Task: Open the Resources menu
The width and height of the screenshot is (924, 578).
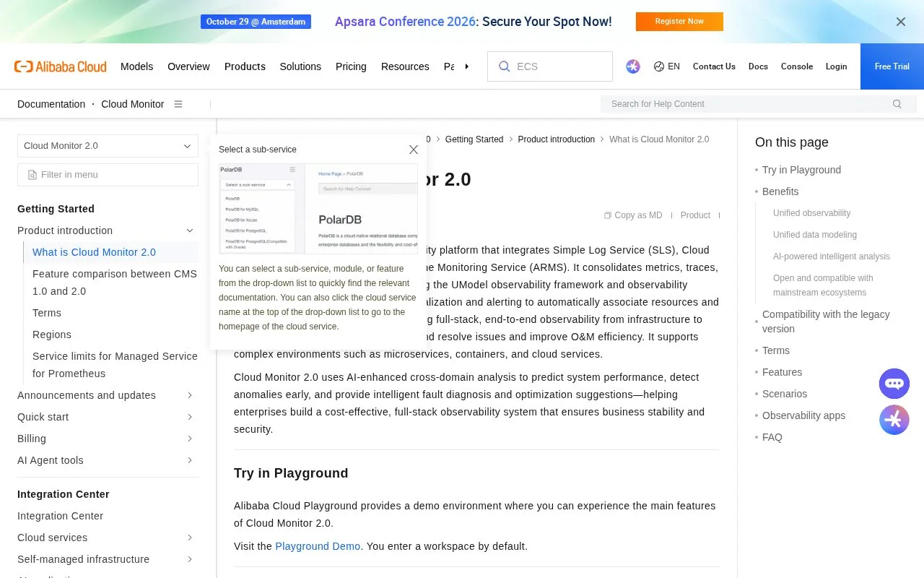Action: tap(405, 66)
